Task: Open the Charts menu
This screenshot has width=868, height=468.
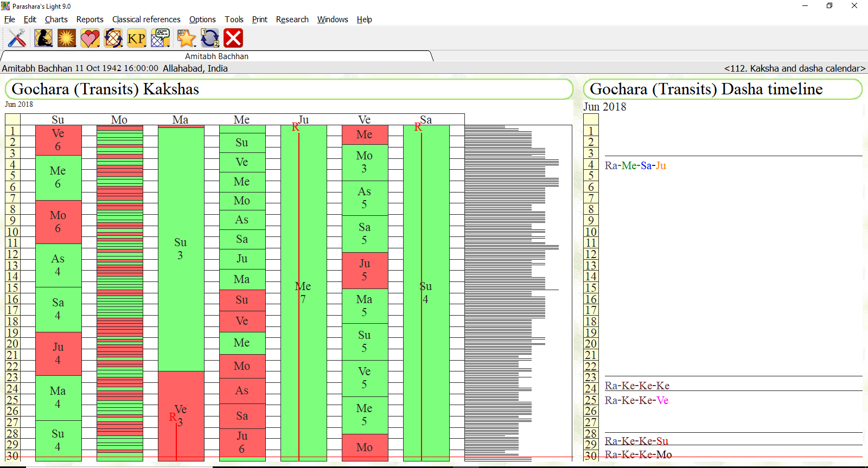Action: pos(56,20)
